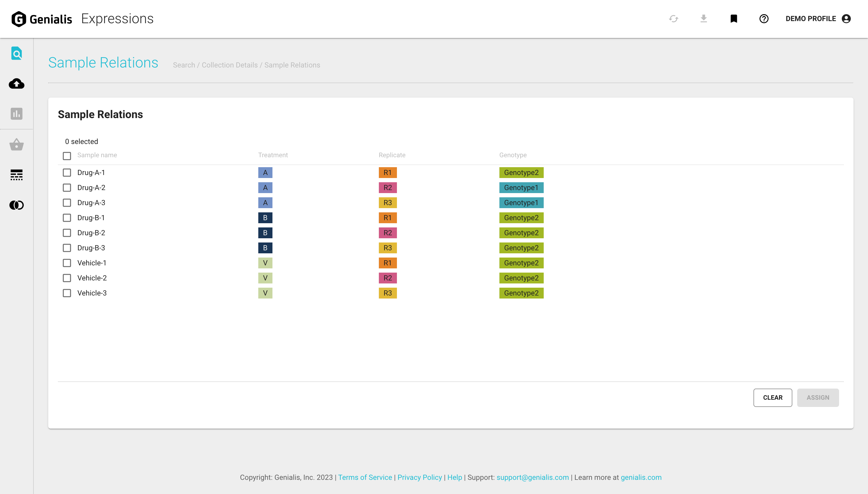Image resolution: width=868 pixels, height=494 pixels.
Task: Open the Venn diagram sidebar icon
Action: 16,205
